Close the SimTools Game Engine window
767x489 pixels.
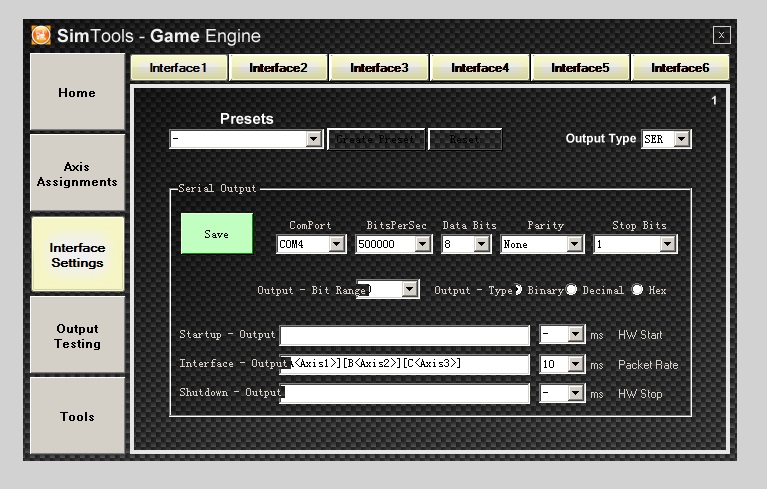[x=721, y=35]
